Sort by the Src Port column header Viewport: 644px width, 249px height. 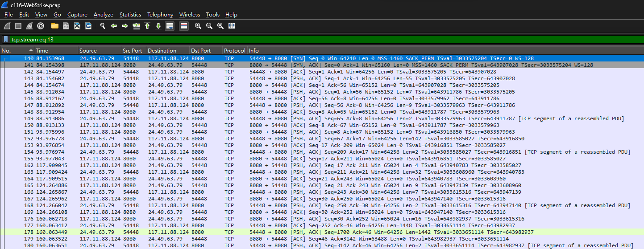133,51
